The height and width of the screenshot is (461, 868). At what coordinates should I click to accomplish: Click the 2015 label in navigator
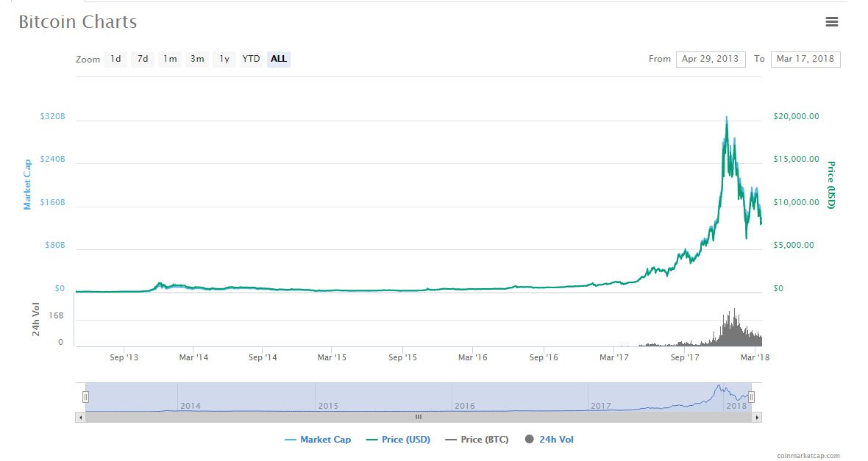click(x=328, y=406)
